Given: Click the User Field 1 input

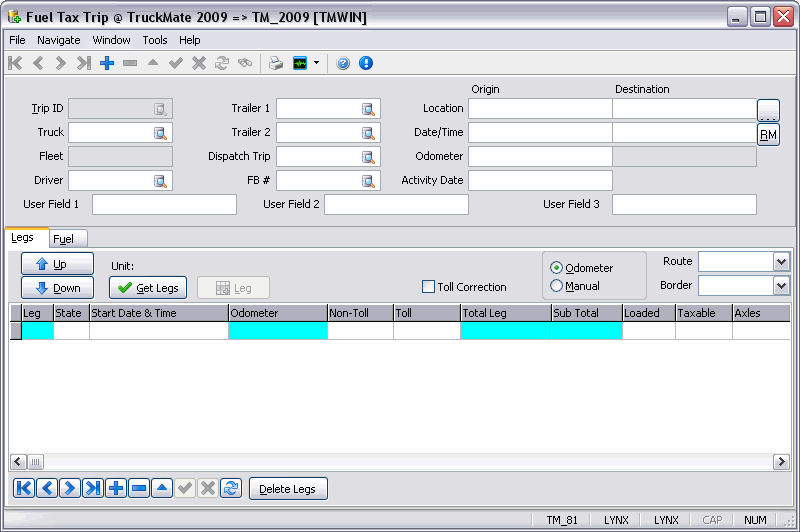Looking at the screenshot, I should 164,205.
